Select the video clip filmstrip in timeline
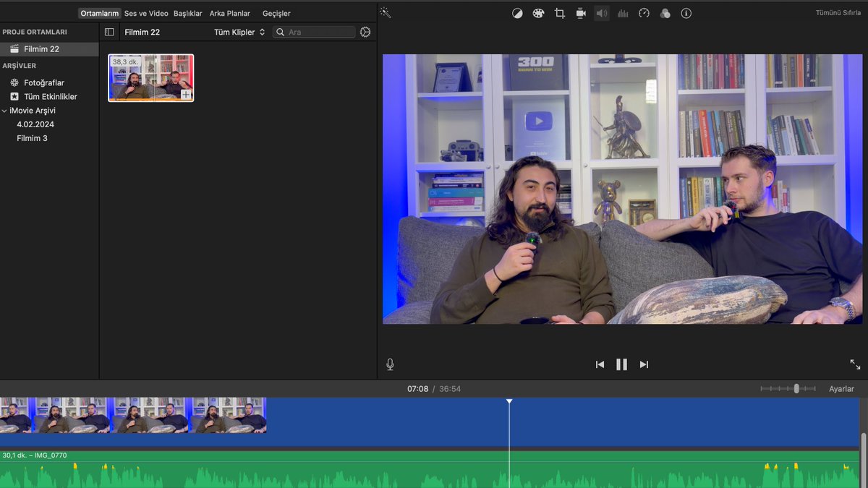Screen dimensions: 868x488 pos(133,415)
